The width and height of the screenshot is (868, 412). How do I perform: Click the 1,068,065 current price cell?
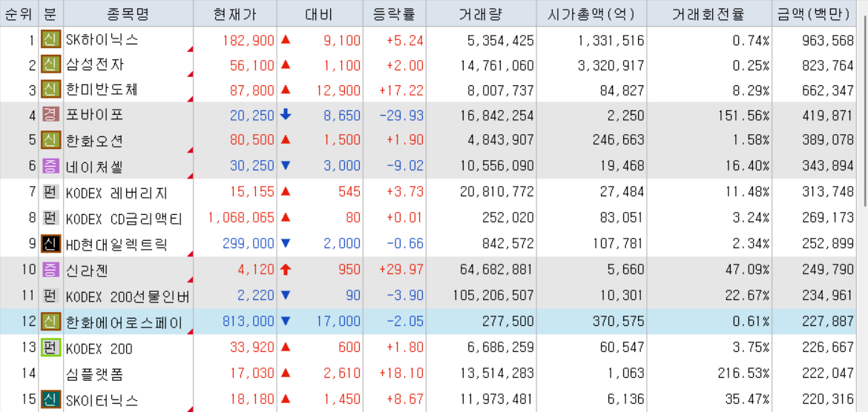(241, 218)
